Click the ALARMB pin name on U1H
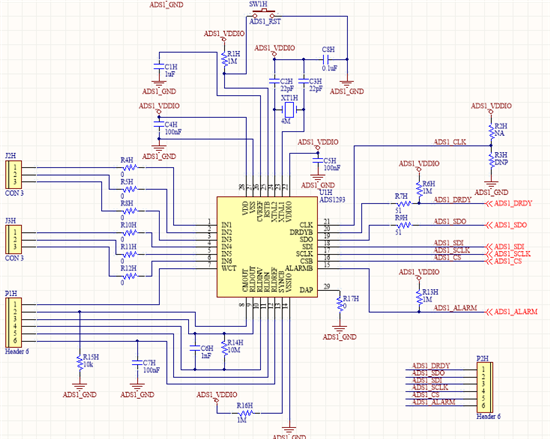 pyautogui.click(x=299, y=268)
